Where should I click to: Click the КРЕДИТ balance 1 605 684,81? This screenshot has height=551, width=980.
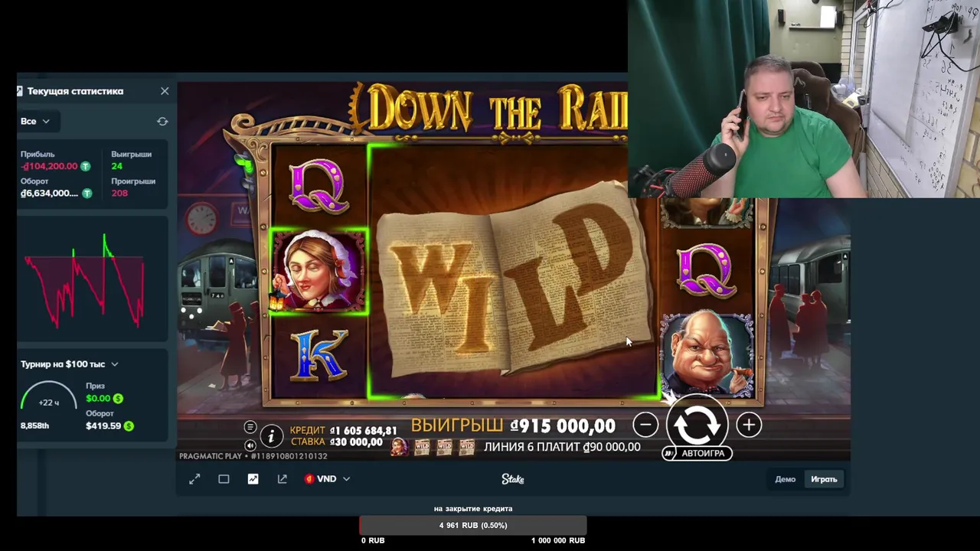point(364,431)
